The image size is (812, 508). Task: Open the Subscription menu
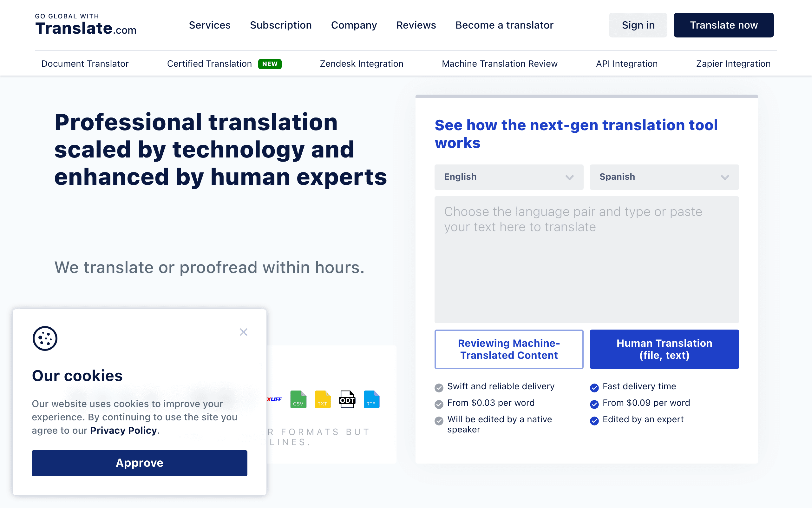coord(281,25)
